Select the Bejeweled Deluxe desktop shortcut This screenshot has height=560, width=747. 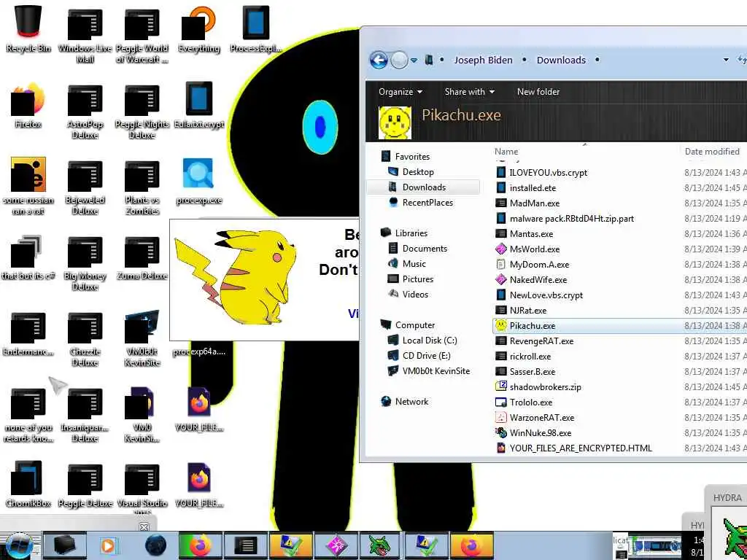click(85, 187)
